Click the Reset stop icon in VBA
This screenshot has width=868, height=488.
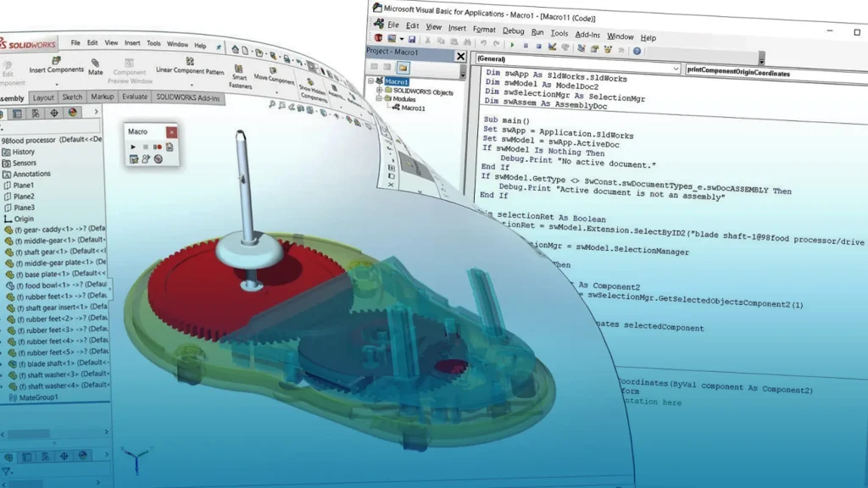coord(538,46)
